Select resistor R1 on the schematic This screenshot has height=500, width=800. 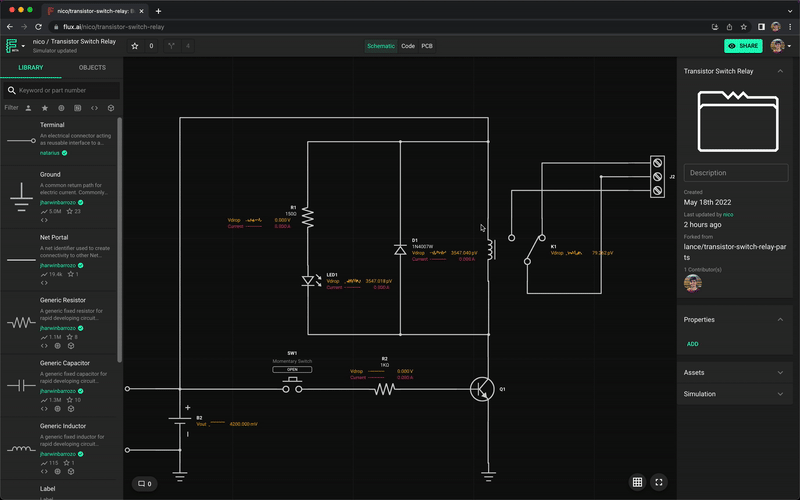coord(308,217)
